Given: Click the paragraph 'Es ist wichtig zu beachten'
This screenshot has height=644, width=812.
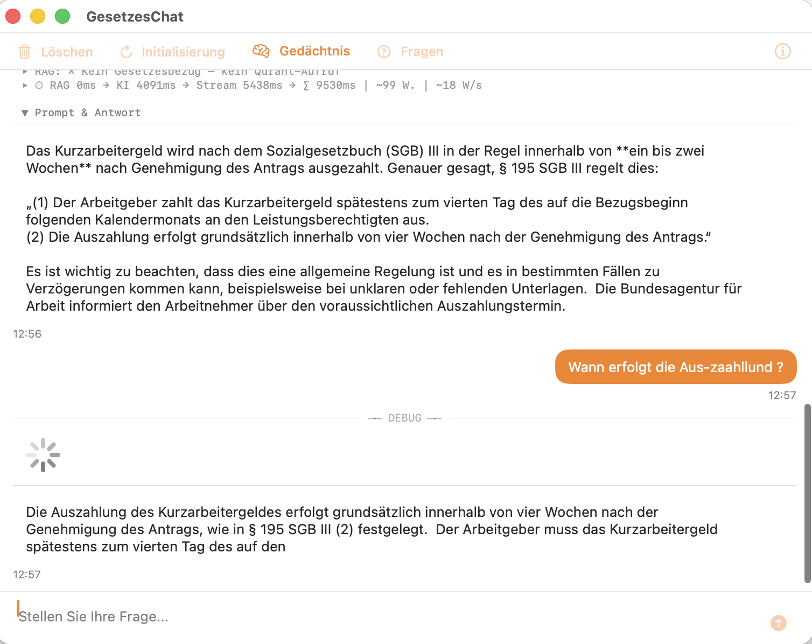Looking at the screenshot, I should (384, 289).
